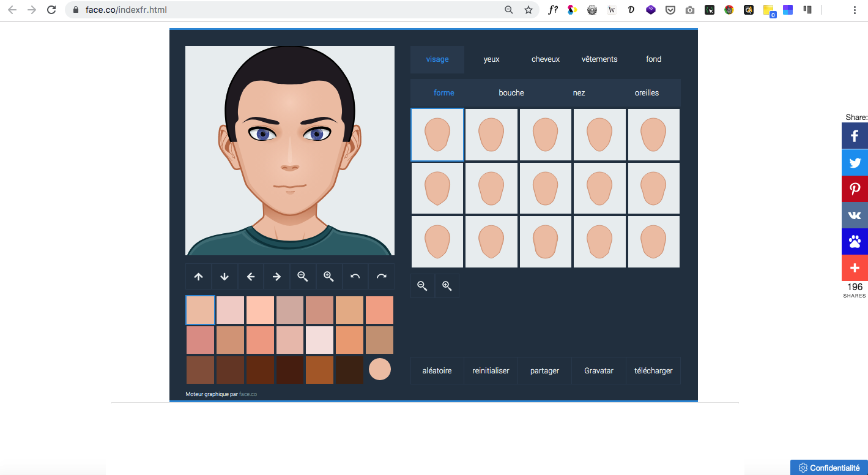The width and height of the screenshot is (868, 475).
Task: Choose the third face shape in first row
Action: [546, 135]
